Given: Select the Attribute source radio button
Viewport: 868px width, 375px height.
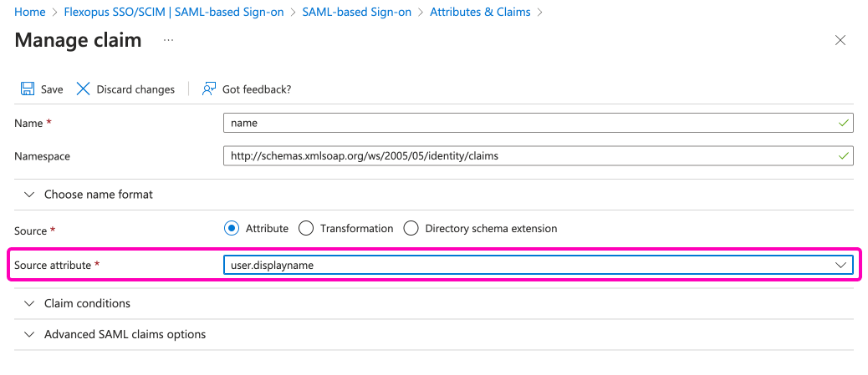Looking at the screenshot, I should [x=232, y=228].
